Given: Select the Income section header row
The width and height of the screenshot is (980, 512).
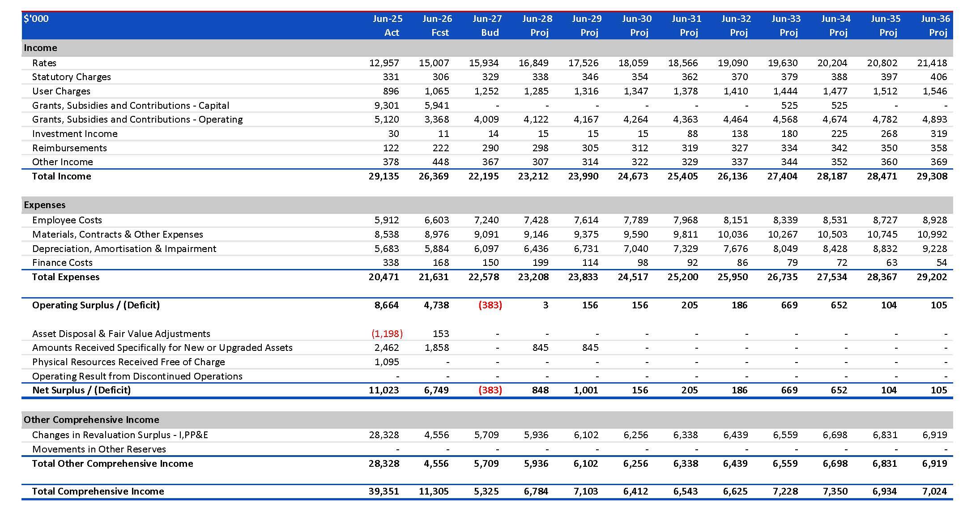Looking at the screenshot, I should (x=487, y=48).
